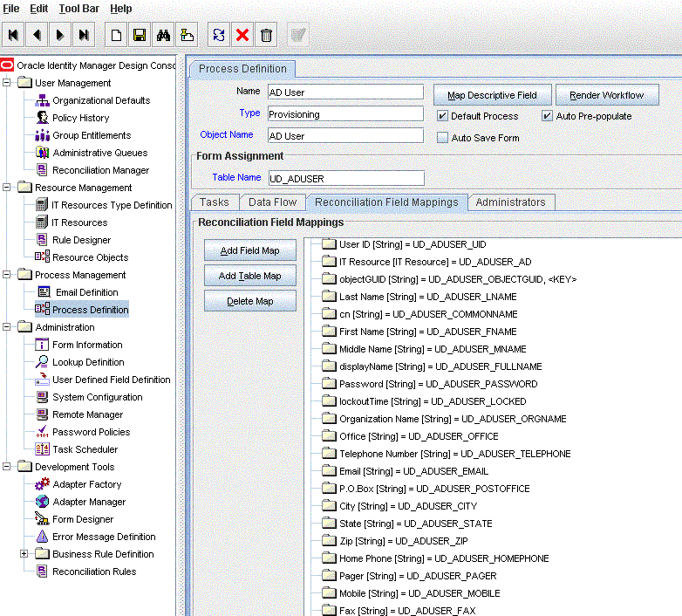
Task: Click the Adapter Factory gears icon
Action: (42, 484)
